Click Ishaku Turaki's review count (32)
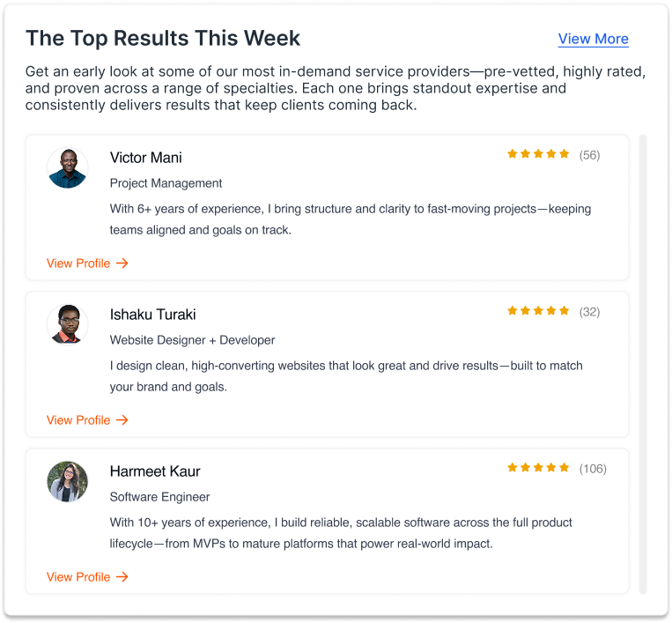This screenshot has height=623, width=672. tap(589, 312)
